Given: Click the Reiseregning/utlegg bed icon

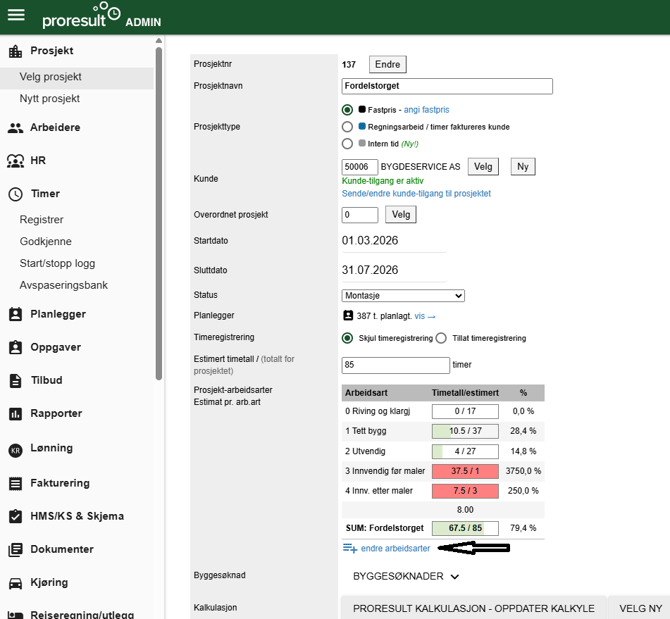Looking at the screenshot, I should [15, 615].
